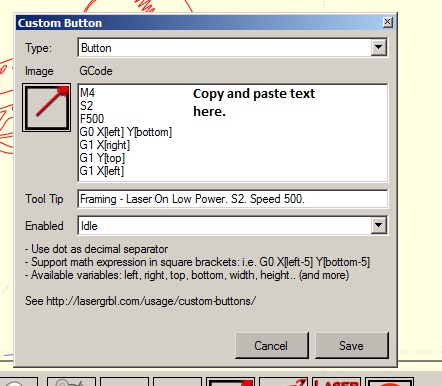Click the 'Available variables' hint line
This screenshot has height=386, width=442.
point(187,275)
